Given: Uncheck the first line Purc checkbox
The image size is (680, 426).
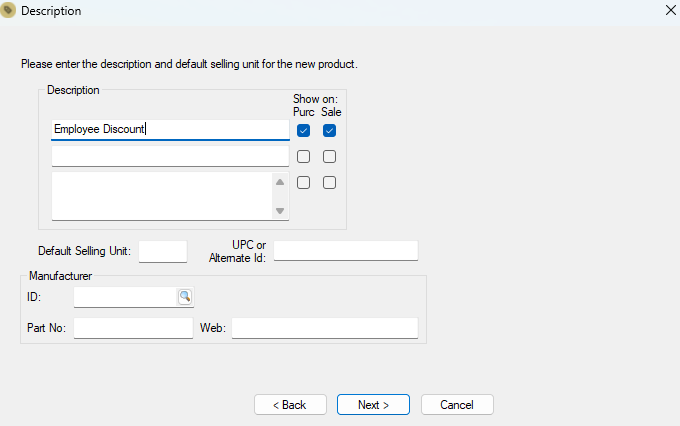Looking at the screenshot, I should tap(304, 131).
